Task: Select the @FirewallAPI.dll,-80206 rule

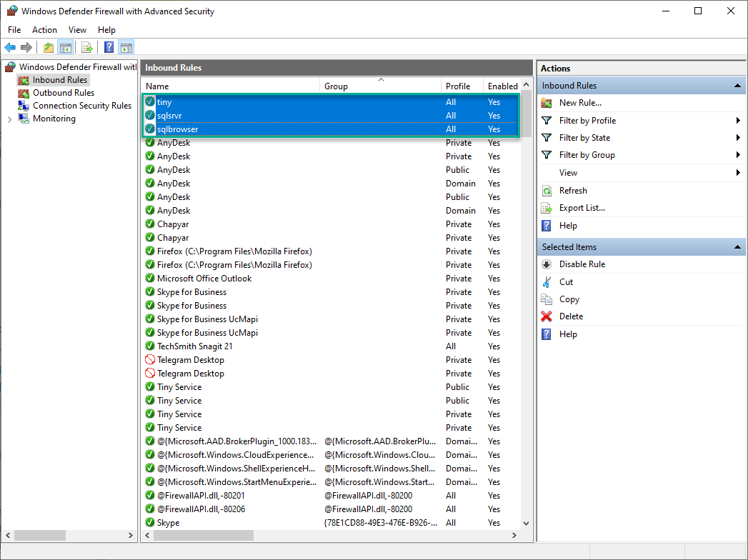Action: click(x=331, y=509)
